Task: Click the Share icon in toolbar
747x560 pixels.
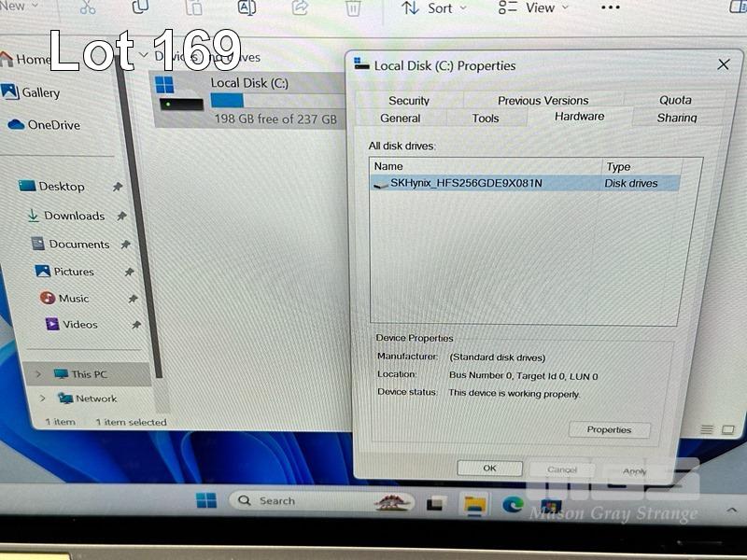Action: click(x=300, y=7)
